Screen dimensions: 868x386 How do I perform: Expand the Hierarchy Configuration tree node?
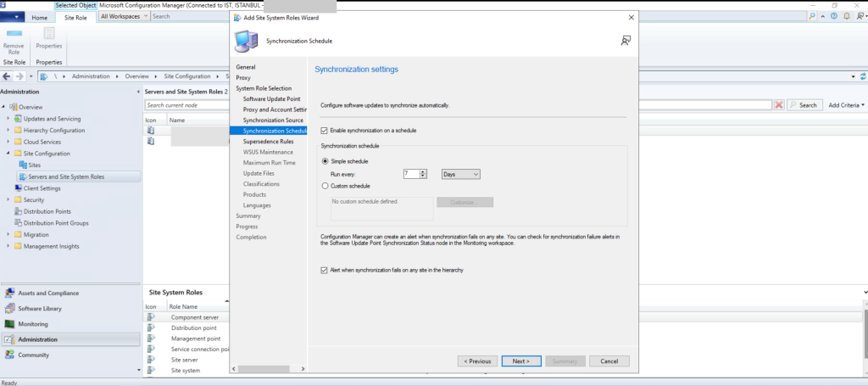coord(8,131)
